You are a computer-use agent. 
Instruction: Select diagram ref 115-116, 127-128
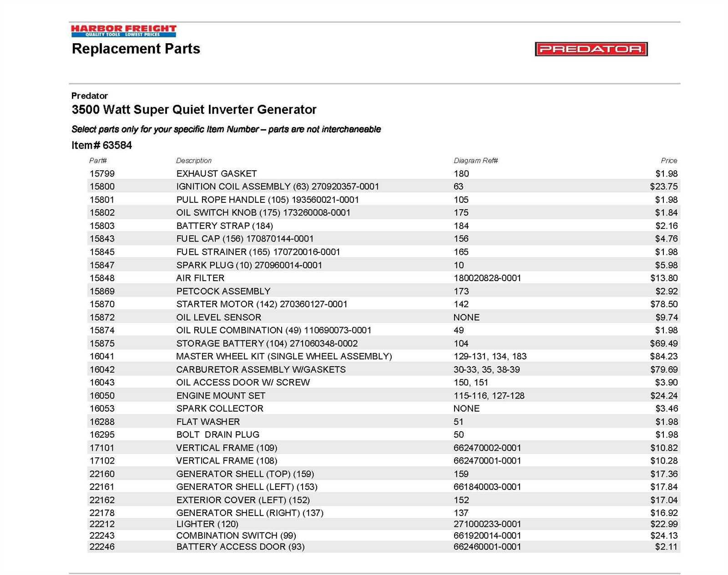point(489,396)
